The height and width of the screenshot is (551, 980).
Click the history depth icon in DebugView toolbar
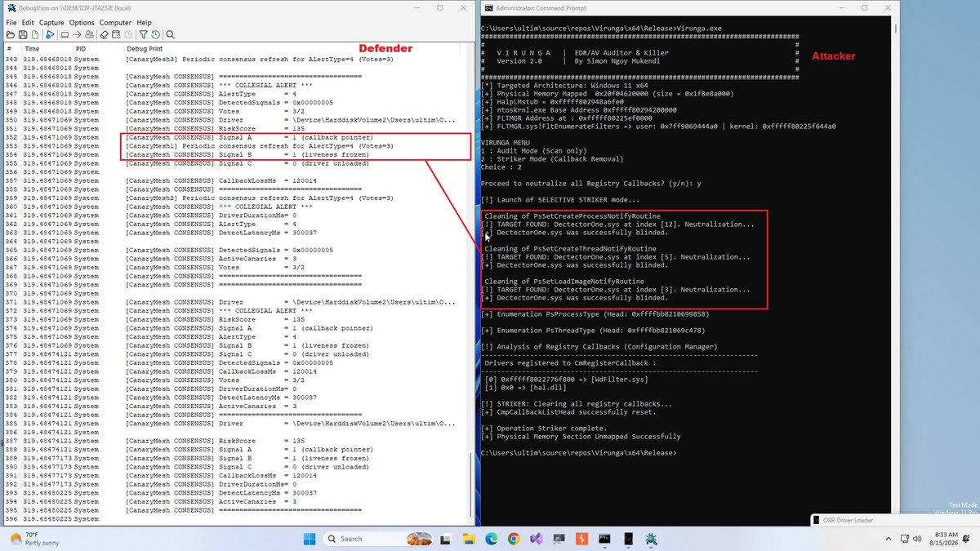155,35
